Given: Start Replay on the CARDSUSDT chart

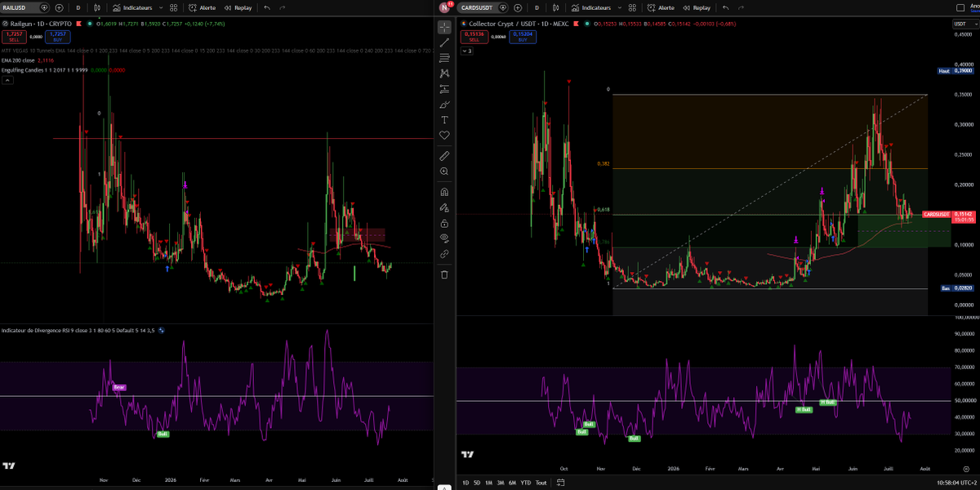Looking at the screenshot, I should tap(697, 7).
